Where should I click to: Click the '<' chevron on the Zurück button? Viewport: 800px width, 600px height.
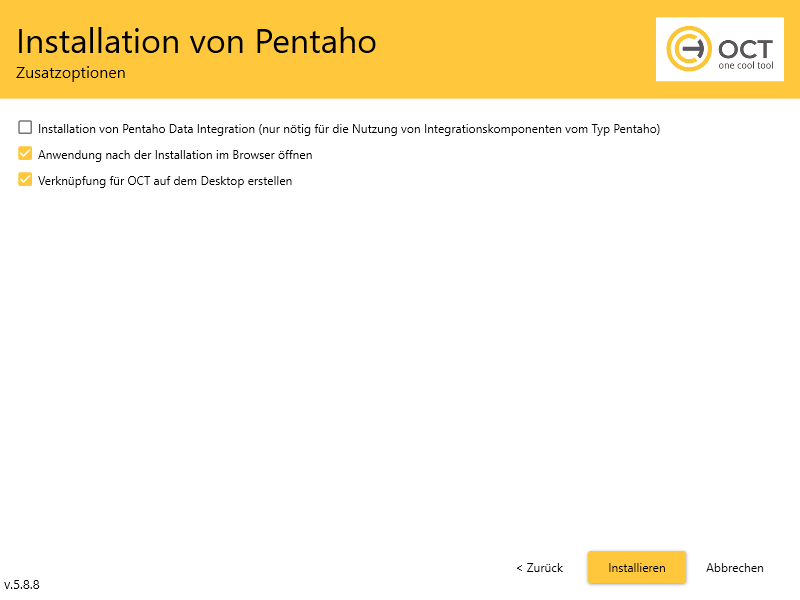coord(519,568)
